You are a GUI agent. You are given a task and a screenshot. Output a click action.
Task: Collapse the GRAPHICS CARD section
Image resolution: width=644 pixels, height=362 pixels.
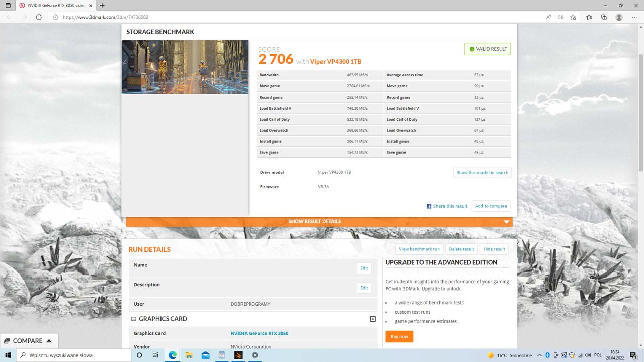[373, 319]
